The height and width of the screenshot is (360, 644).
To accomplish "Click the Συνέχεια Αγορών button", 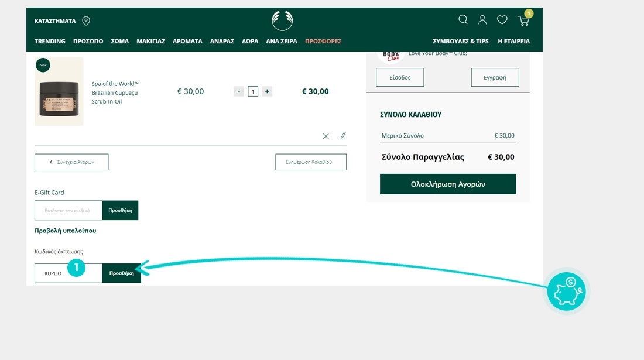I will (71, 162).
